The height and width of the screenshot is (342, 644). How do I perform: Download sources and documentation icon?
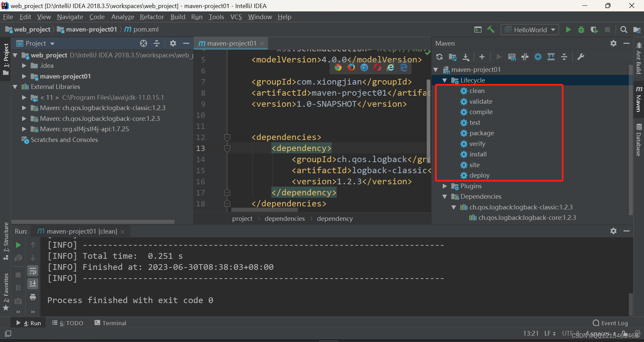[466, 57]
